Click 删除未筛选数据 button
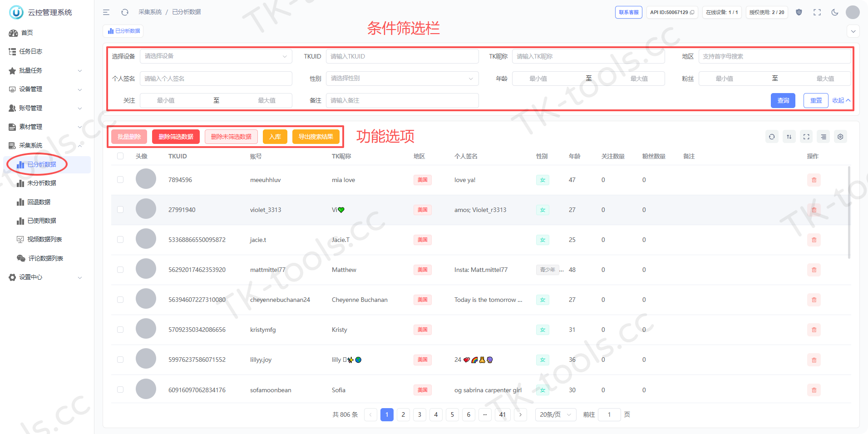 tap(231, 137)
